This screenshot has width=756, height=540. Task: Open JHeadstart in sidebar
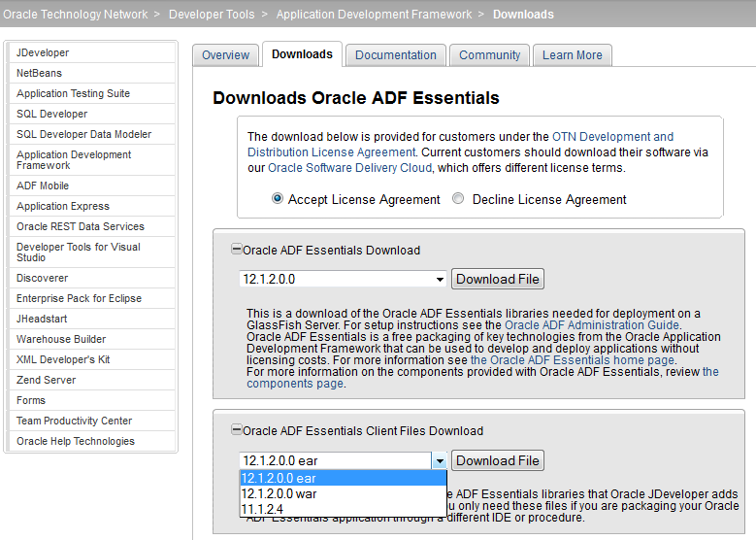(92, 319)
